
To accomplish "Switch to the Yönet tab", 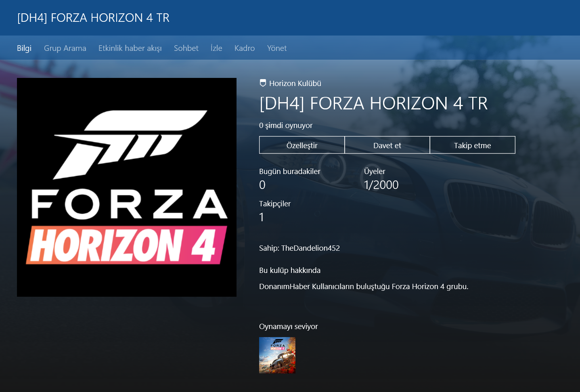I will (277, 48).
